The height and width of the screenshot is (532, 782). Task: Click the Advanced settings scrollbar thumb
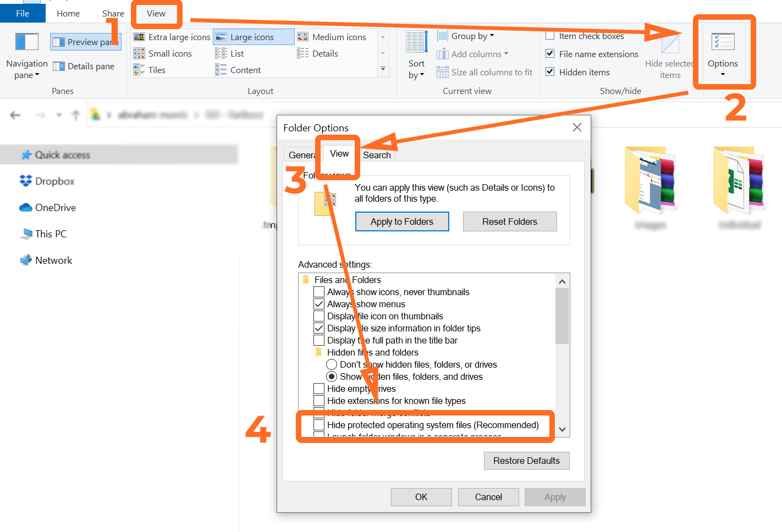point(562,316)
